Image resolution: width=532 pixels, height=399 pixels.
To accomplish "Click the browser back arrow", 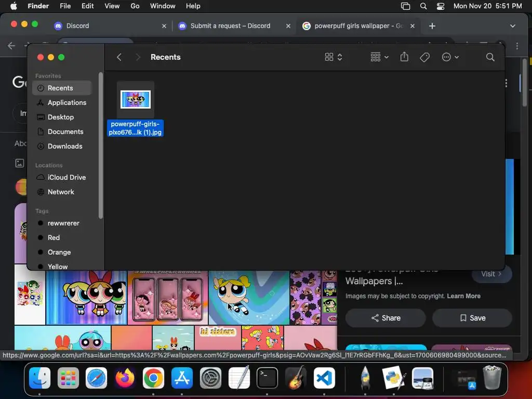I will [x=11, y=46].
